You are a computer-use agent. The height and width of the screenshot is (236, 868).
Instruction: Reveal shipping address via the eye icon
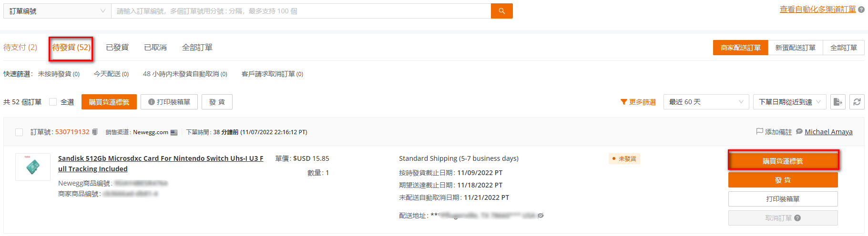pos(541,216)
